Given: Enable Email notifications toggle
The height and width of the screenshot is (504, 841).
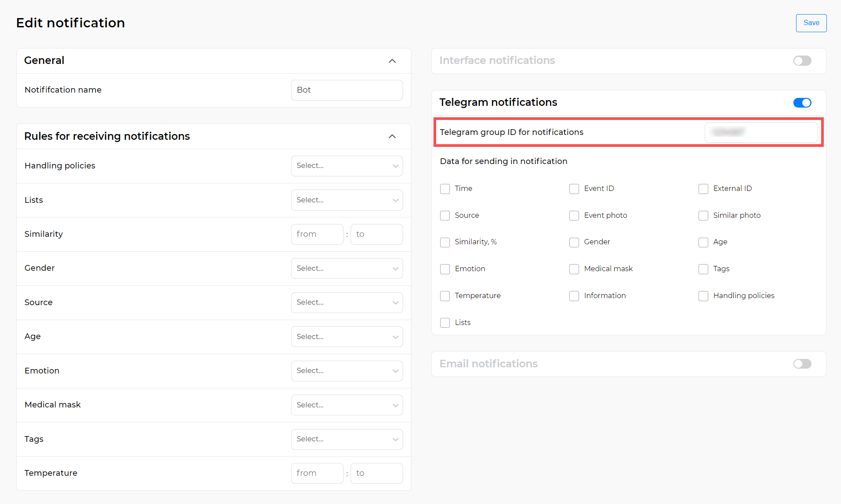Looking at the screenshot, I should point(802,364).
